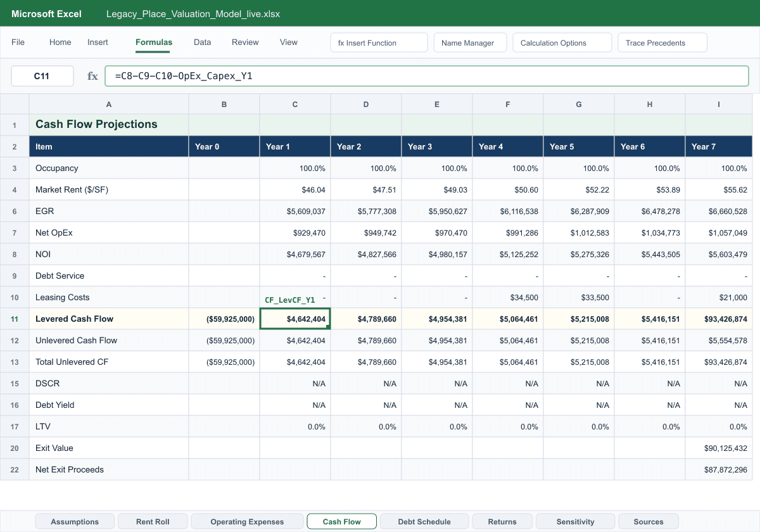
Task: Select cell C11 with $4,642,404
Action: [x=295, y=319]
